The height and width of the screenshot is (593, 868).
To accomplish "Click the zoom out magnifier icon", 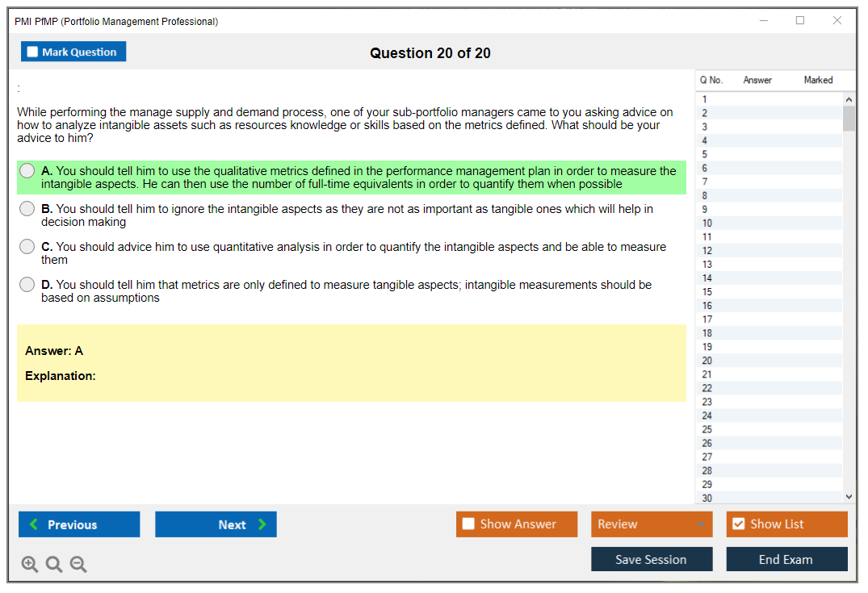I will click(78, 564).
